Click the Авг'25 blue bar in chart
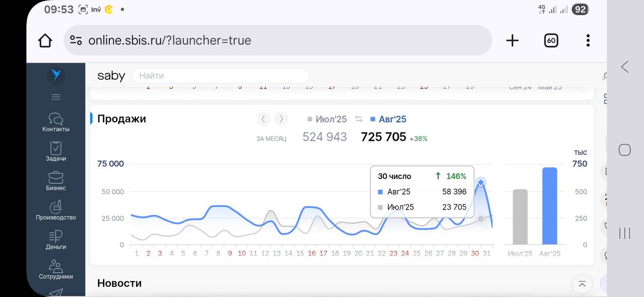 point(549,206)
